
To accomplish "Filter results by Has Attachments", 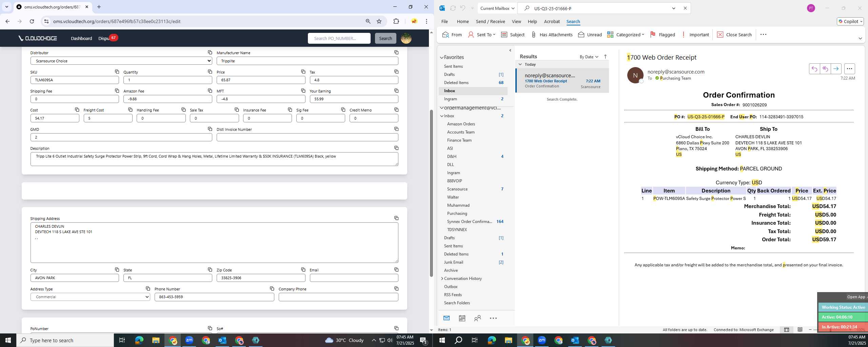I will (x=551, y=35).
